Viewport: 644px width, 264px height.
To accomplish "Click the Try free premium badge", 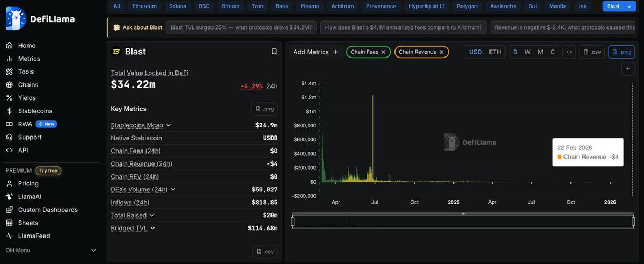I will click(48, 170).
